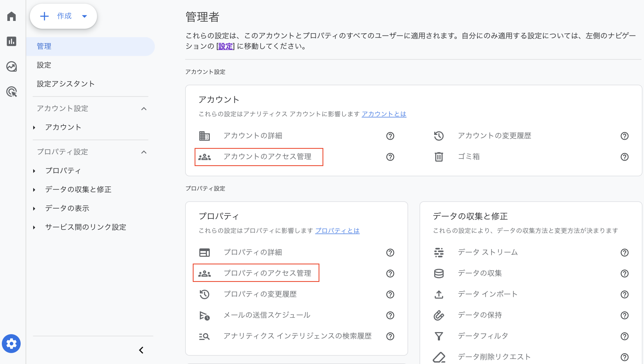Open help for プロパティの詳細
644x364 pixels.
[390, 253]
